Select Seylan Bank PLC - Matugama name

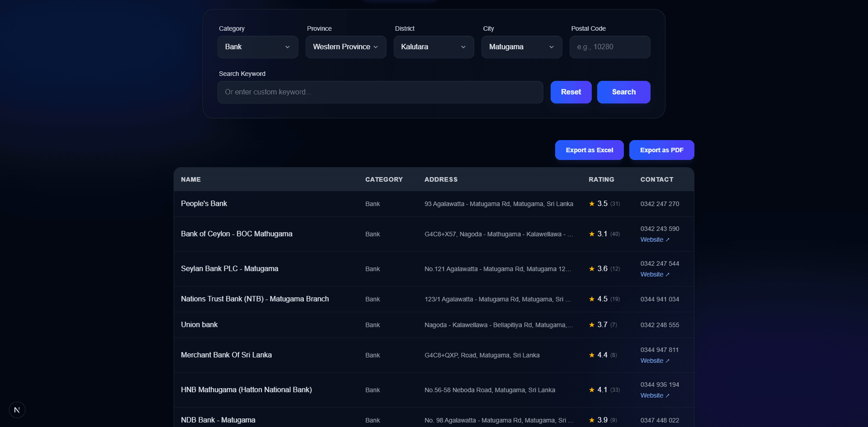230,269
